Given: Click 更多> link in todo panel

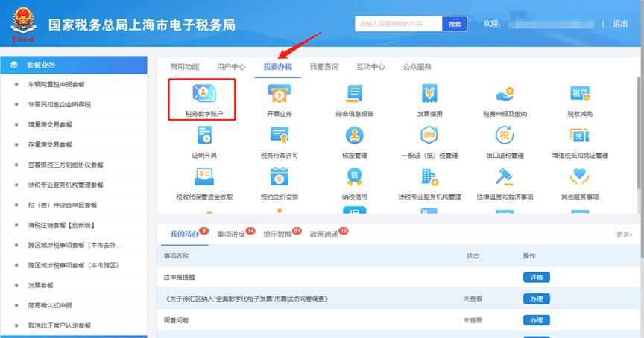Looking at the screenshot, I should click(625, 235).
